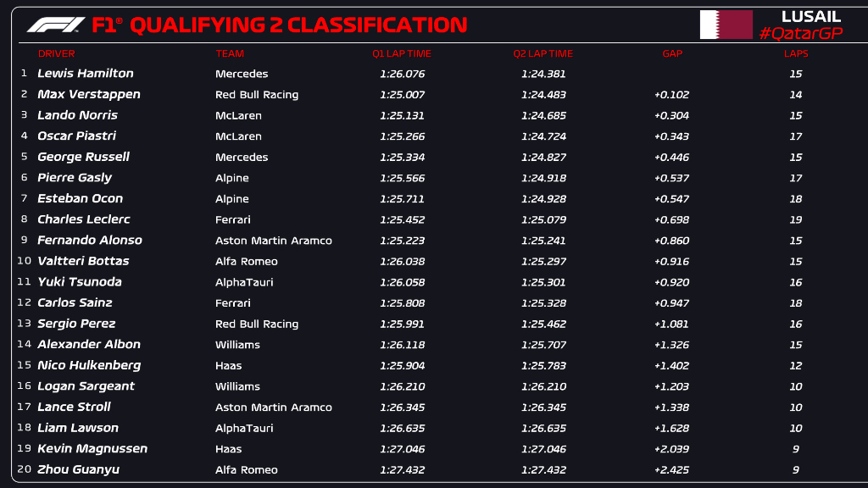
Task: Click Liam Lawson's AlphaTauri team name
Action: [244, 428]
